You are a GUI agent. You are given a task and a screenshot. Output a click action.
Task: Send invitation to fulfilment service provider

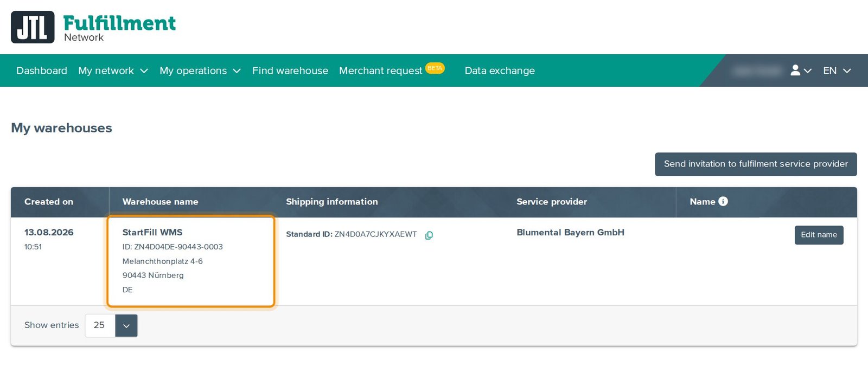point(756,164)
